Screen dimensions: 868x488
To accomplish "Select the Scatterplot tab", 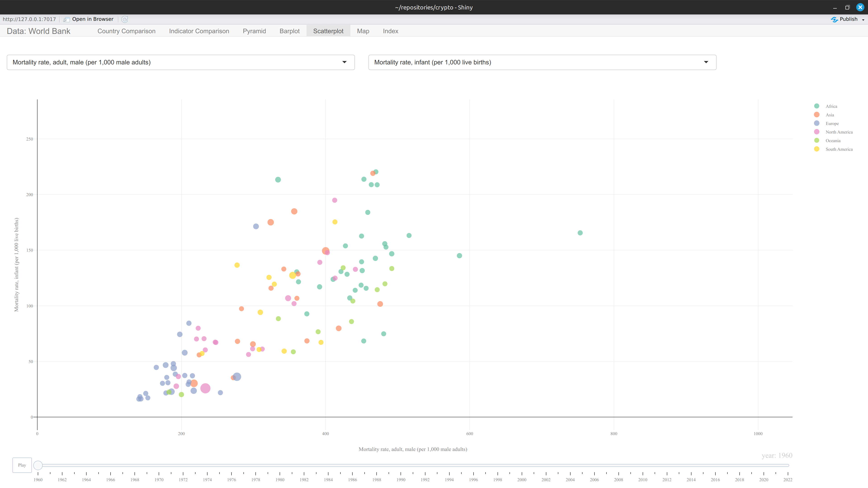I will pos(328,31).
